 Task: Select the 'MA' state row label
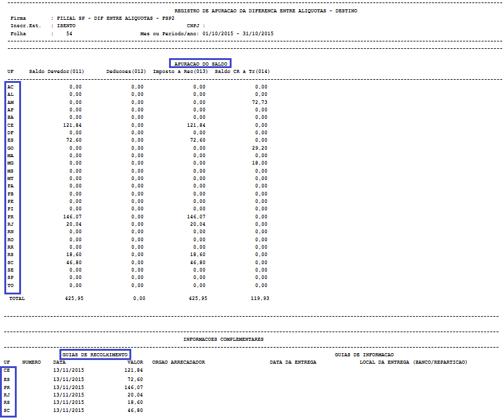click(11, 155)
